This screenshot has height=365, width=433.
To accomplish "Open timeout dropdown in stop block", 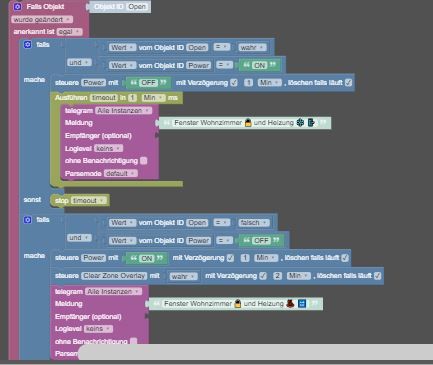I will [89, 200].
